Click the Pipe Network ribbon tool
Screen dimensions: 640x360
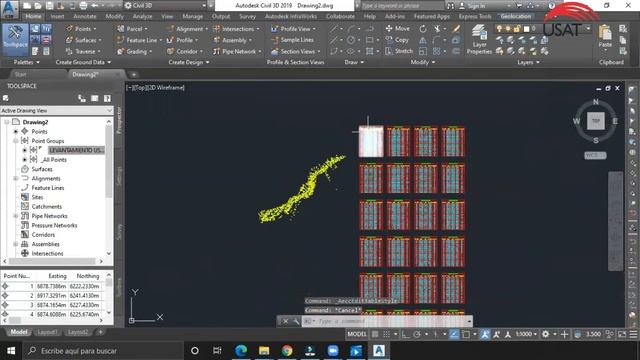click(x=237, y=51)
